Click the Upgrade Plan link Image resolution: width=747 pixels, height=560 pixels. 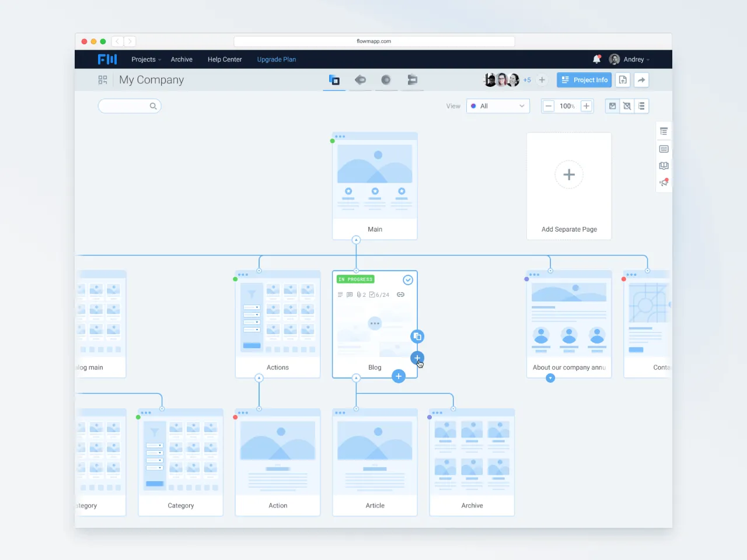pos(276,59)
